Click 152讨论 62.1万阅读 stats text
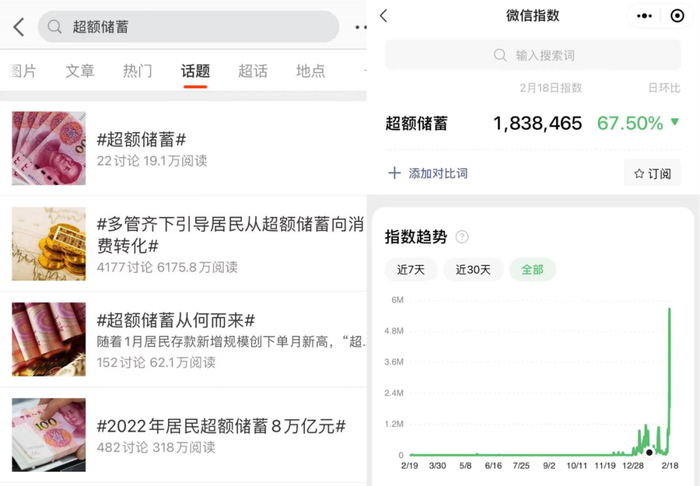This screenshot has height=486, width=700. (156, 362)
